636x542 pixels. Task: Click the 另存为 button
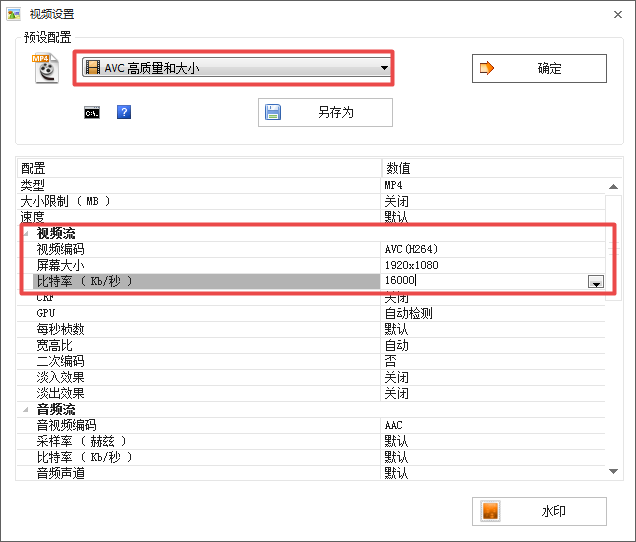coord(325,112)
